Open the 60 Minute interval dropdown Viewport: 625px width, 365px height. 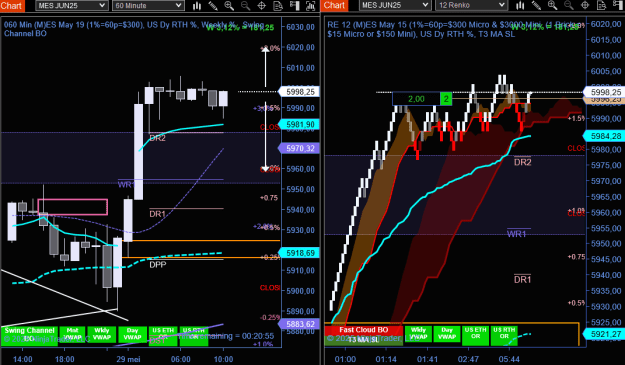point(148,6)
